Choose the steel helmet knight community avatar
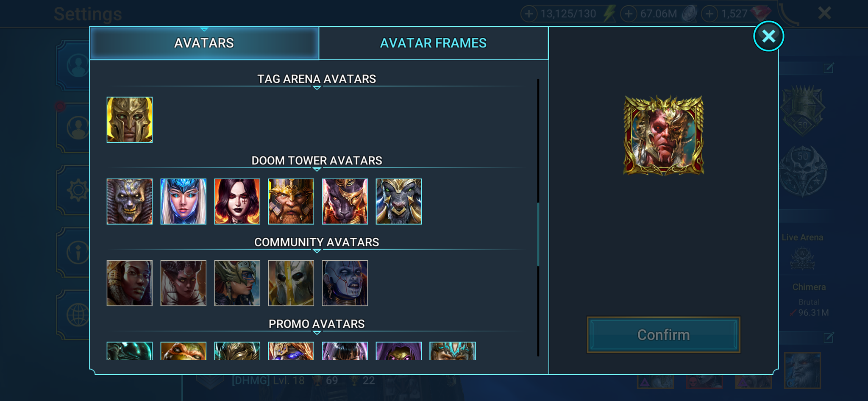 click(291, 283)
